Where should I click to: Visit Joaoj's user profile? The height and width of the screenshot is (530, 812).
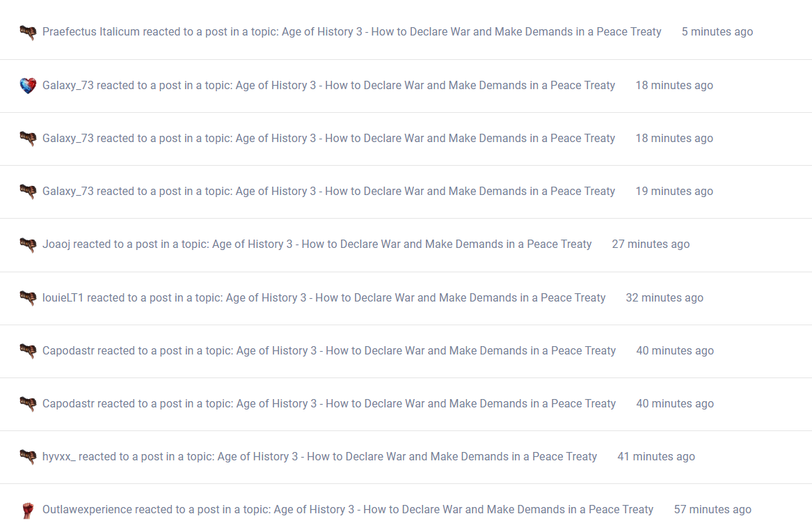tap(56, 244)
